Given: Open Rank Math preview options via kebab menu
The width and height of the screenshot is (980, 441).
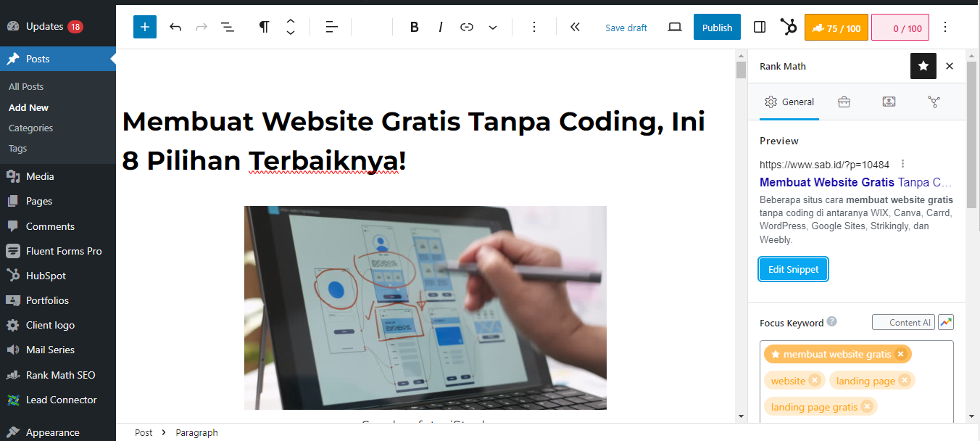Looking at the screenshot, I should coord(902,164).
